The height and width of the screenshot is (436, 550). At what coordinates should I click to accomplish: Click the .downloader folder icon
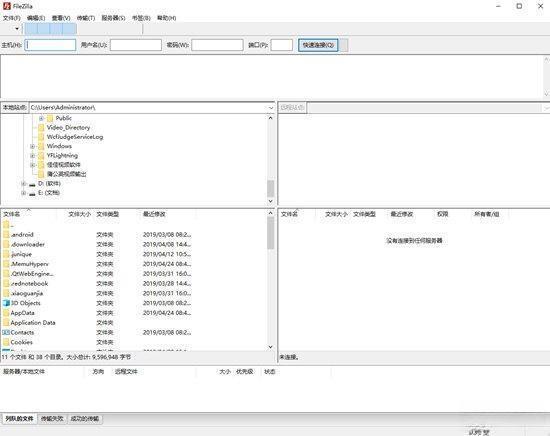click(6, 244)
